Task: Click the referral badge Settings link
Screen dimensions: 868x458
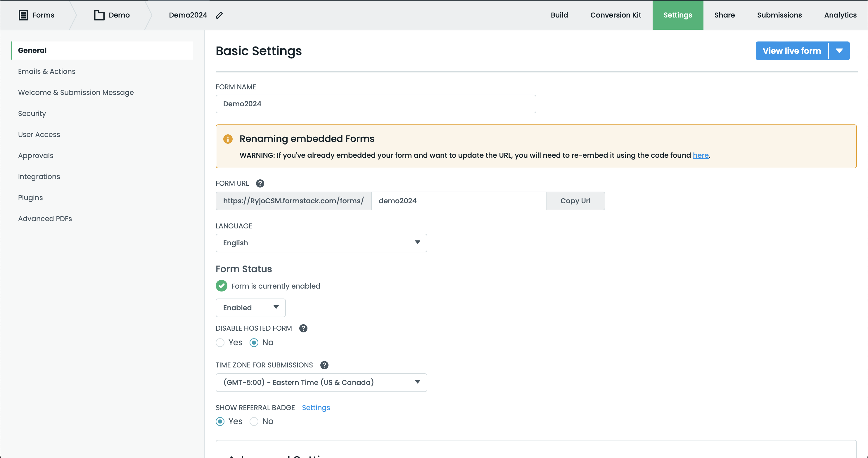Action: (x=316, y=407)
